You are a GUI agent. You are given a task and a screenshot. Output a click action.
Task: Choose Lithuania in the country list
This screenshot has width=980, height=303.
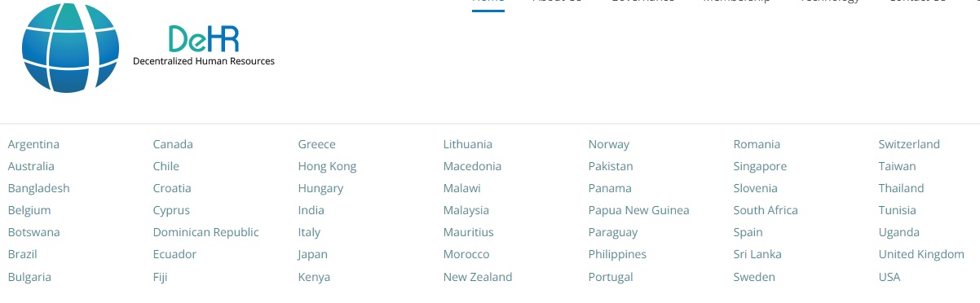click(x=467, y=144)
